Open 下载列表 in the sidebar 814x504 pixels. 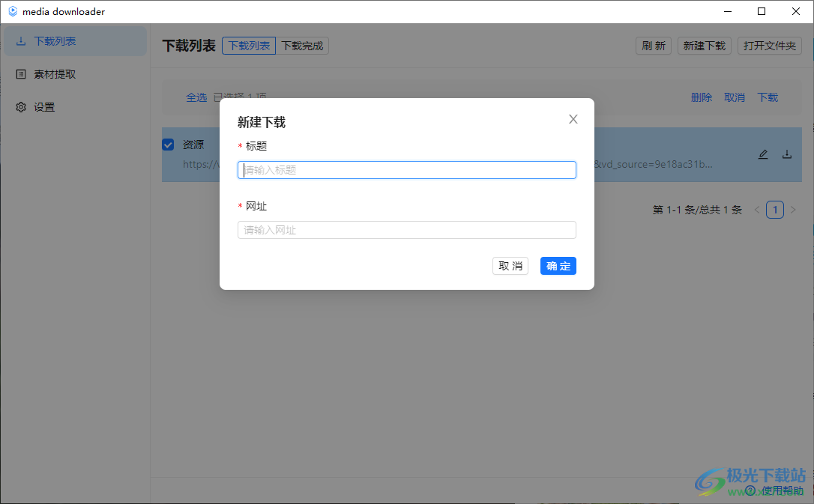(x=75, y=41)
